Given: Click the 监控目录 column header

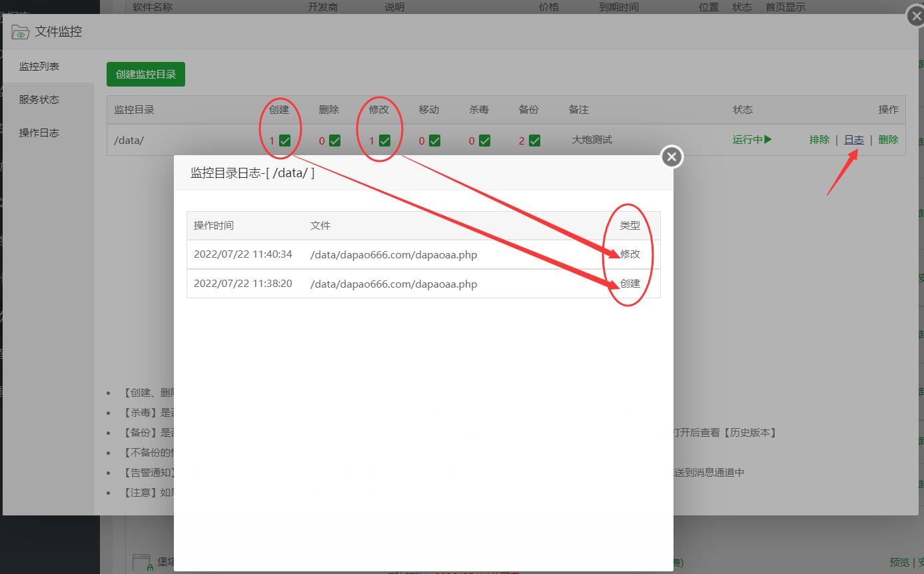Looking at the screenshot, I should [x=134, y=109].
